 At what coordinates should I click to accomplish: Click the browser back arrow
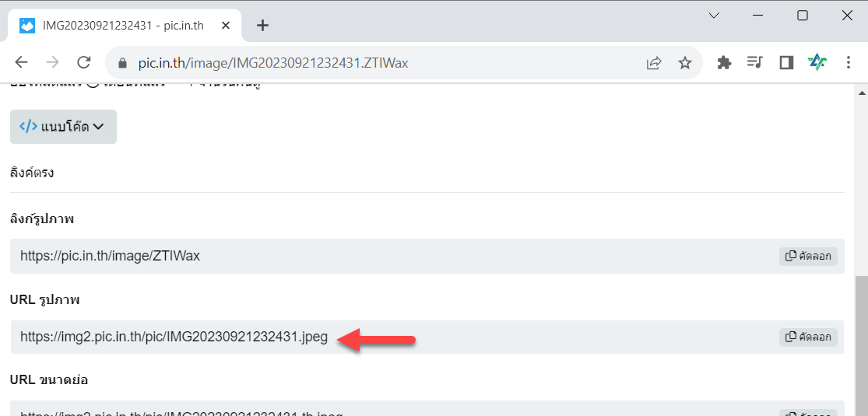pyautogui.click(x=22, y=62)
